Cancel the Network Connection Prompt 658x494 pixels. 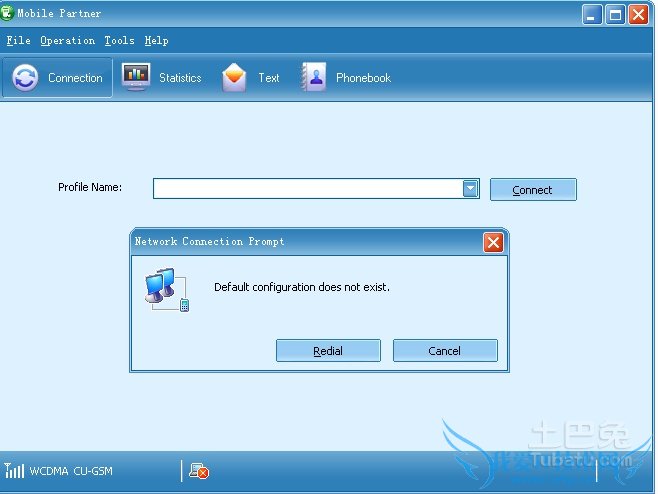[445, 350]
